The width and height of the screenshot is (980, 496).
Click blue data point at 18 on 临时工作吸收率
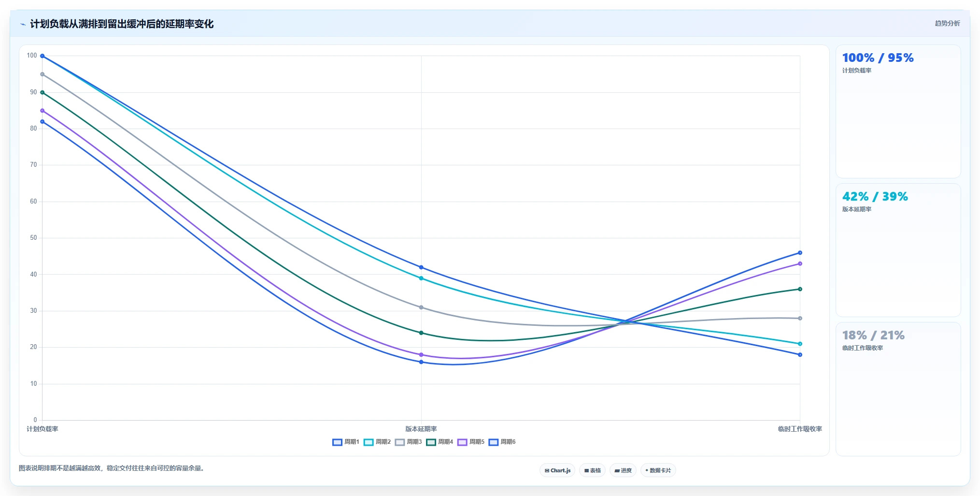pos(800,355)
